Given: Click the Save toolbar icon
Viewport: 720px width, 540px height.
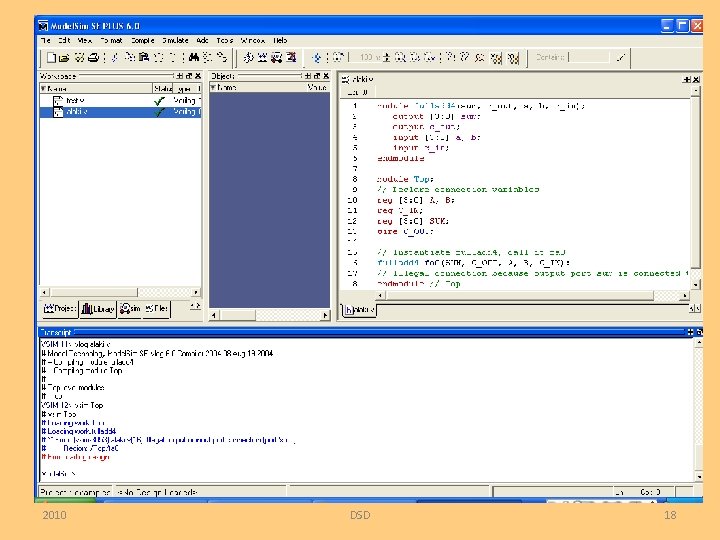Looking at the screenshot, I should point(78,58).
